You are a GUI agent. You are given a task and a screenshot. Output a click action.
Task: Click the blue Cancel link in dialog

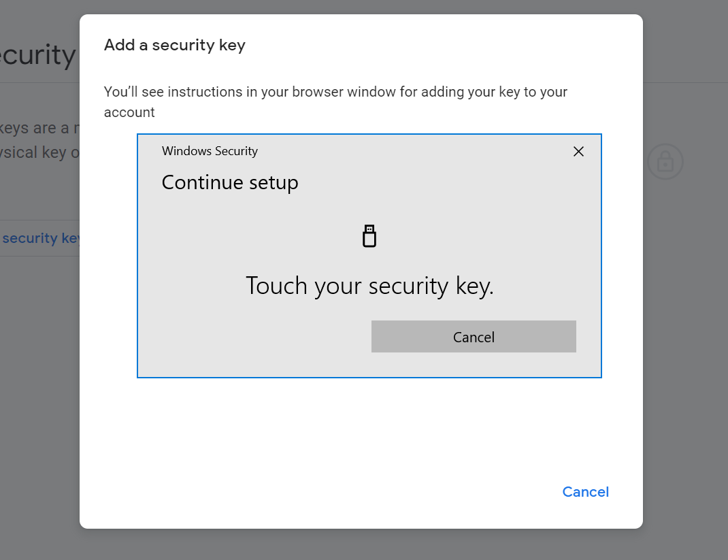[x=586, y=492]
